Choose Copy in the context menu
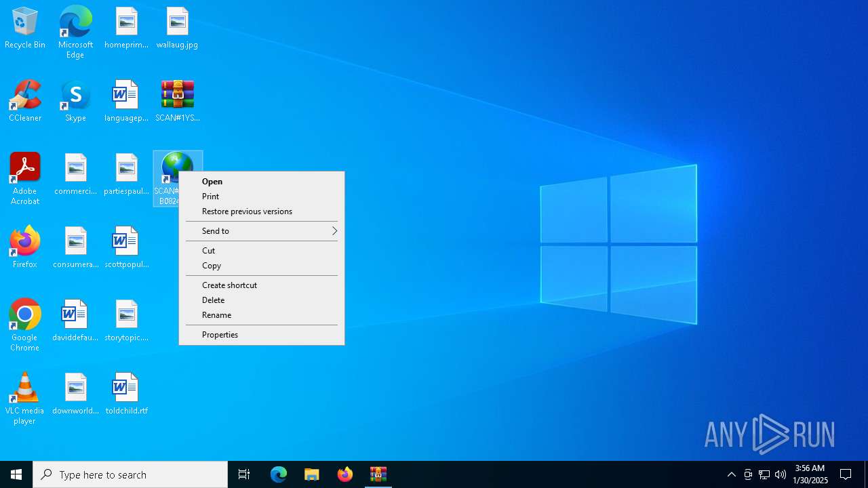 pyautogui.click(x=262, y=266)
